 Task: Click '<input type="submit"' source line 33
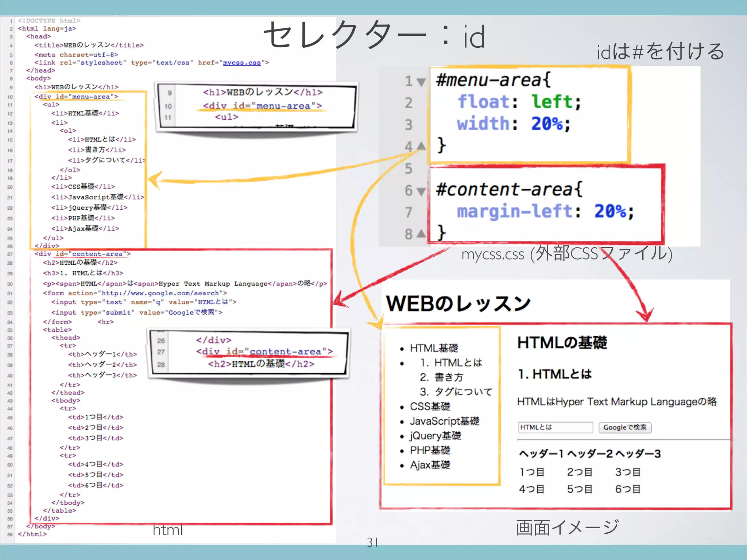pos(137,312)
